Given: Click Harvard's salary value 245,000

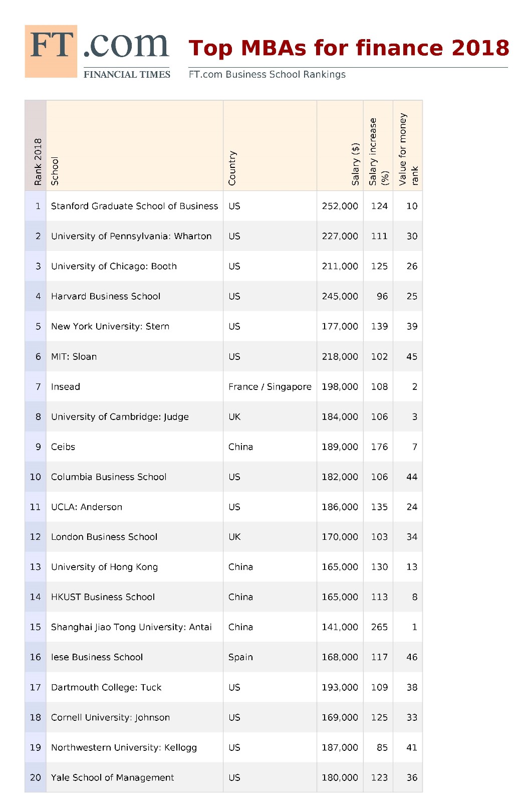Looking at the screenshot, I should coord(340,296).
